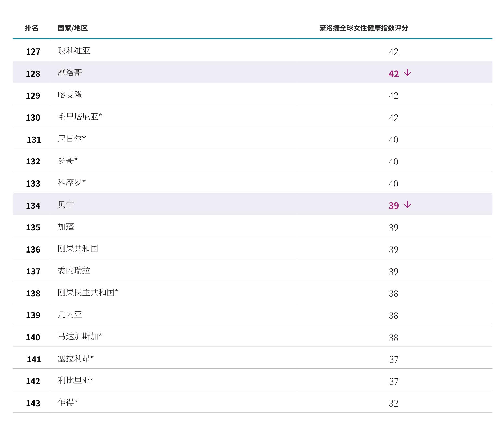
Task: Click the down arrow beside Morocco's score
Action: pyautogui.click(x=407, y=73)
